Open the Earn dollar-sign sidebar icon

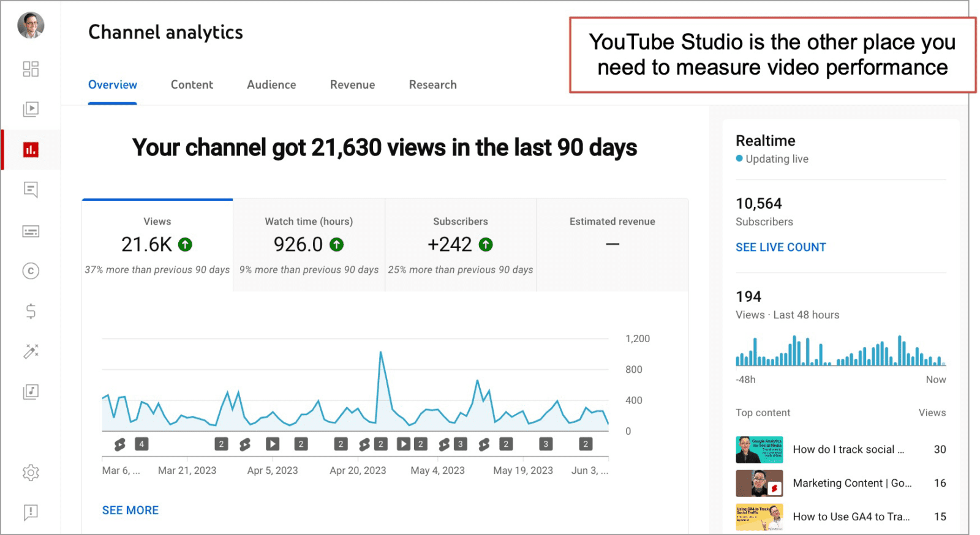31,311
